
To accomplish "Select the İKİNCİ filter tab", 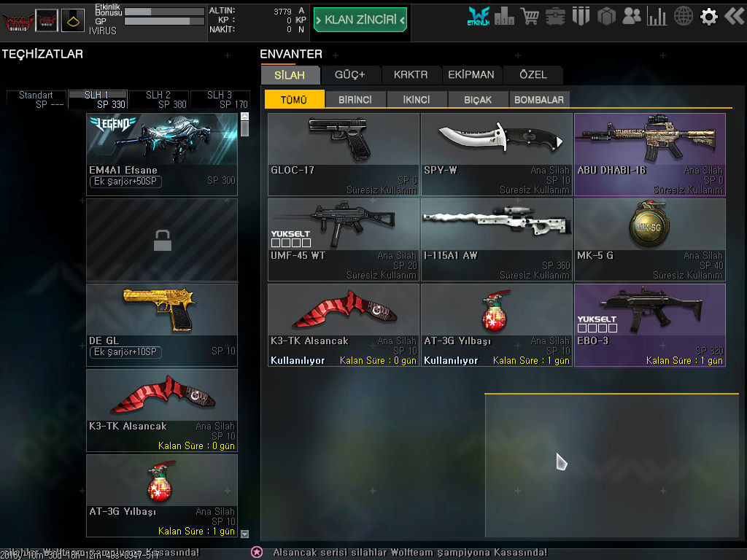I will 417,99.
